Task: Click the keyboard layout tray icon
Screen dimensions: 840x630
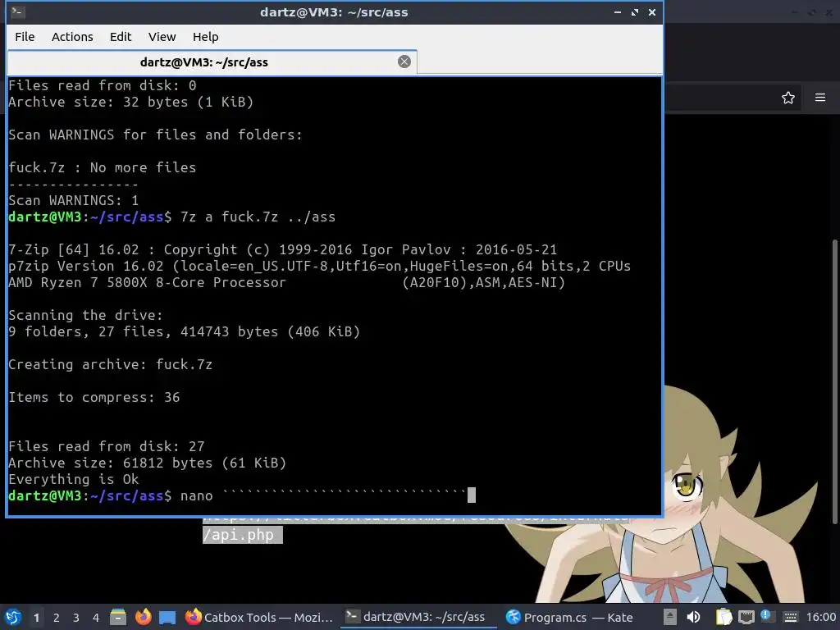Action: [790, 617]
